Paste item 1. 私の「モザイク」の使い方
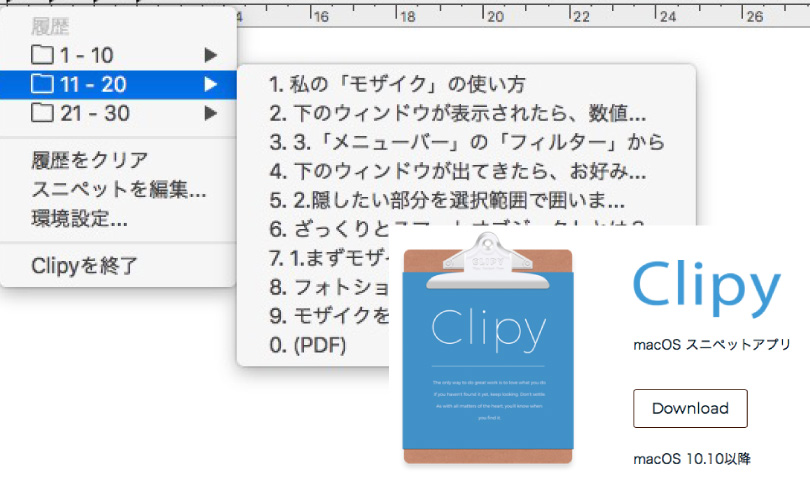This screenshot has height=500, width=810. pos(466,84)
